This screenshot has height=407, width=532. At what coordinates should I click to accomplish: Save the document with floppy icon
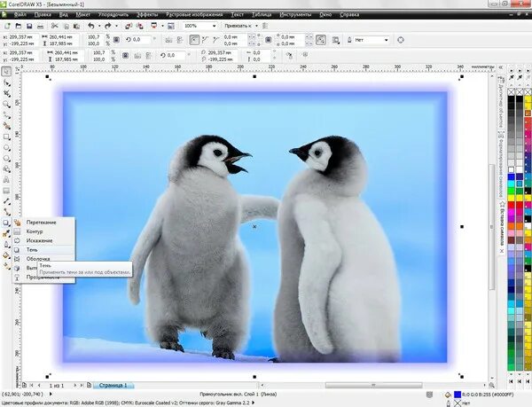coord(29,26)
